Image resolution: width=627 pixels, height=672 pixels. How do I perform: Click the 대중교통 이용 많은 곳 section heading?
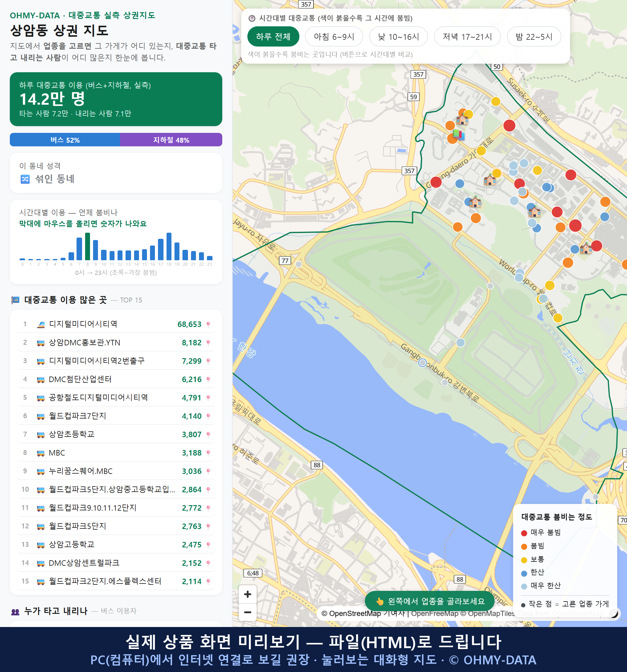tap(66, 300)
